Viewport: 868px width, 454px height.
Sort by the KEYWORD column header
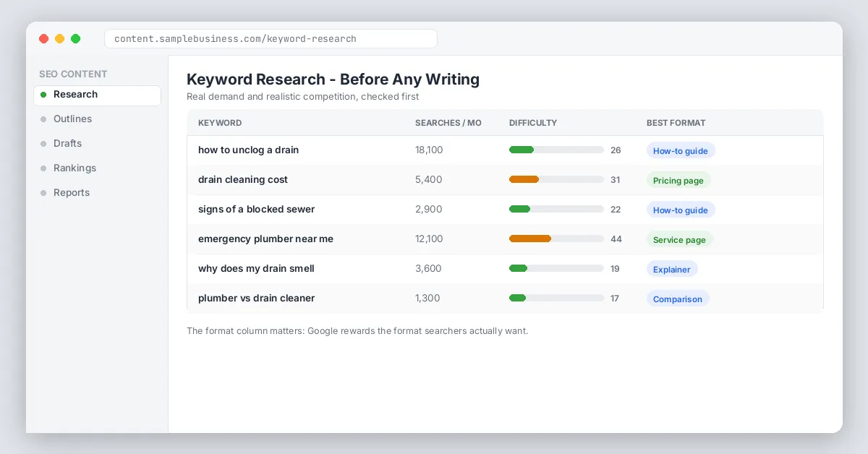point(220,123)
